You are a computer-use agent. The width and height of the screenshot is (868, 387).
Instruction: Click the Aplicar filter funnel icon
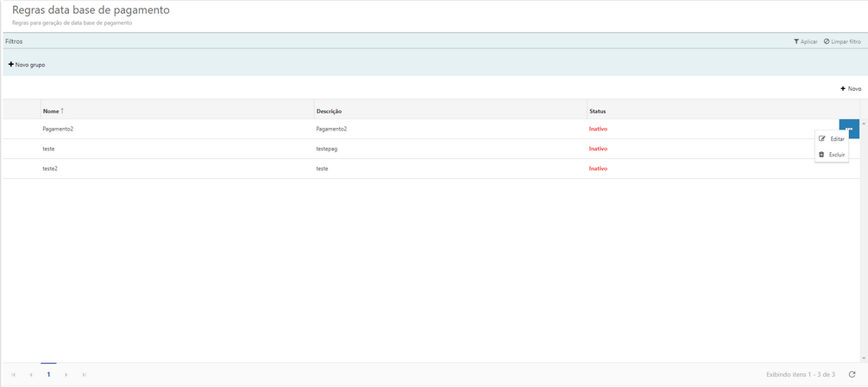(796, 41)
